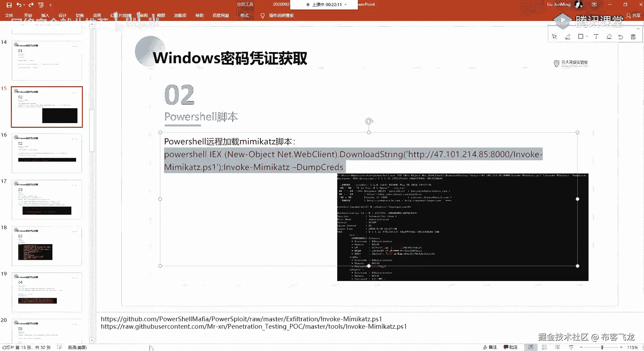Select the pen tool in annotation toolbar

[x=568, y=37]
